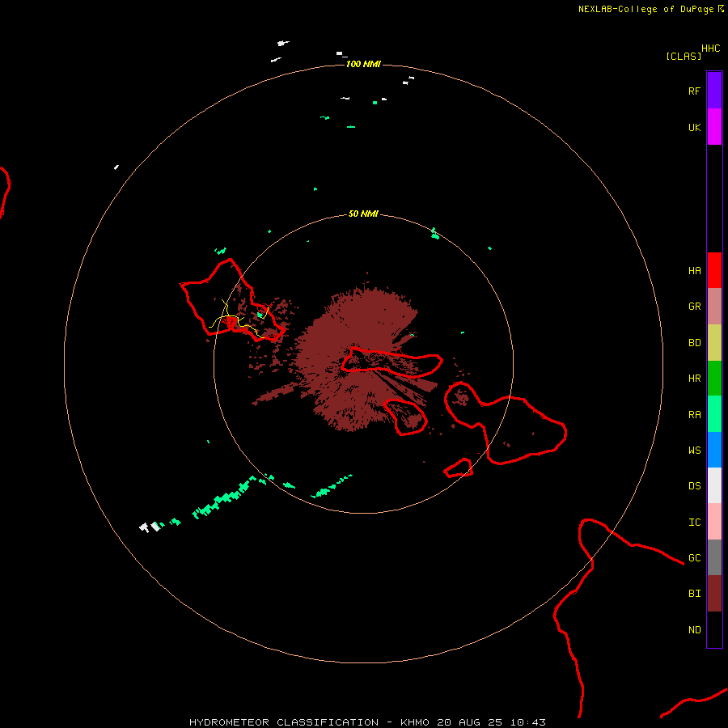Screen dimensions: 728x728
Task: Click the RF legend label
Action: tap(694, 91)
